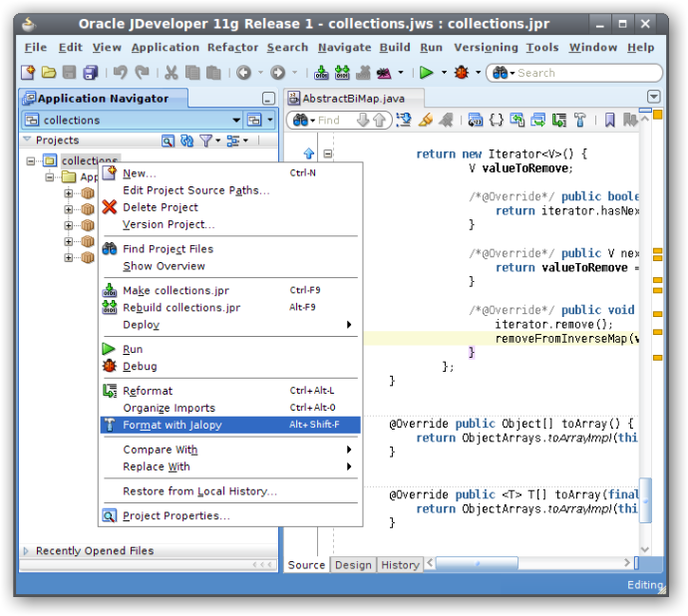Collapse the App folder tree node
Image resolution: width=688 pixels, height=616 pixels.
pyautogui.click(x=50, y=177)
